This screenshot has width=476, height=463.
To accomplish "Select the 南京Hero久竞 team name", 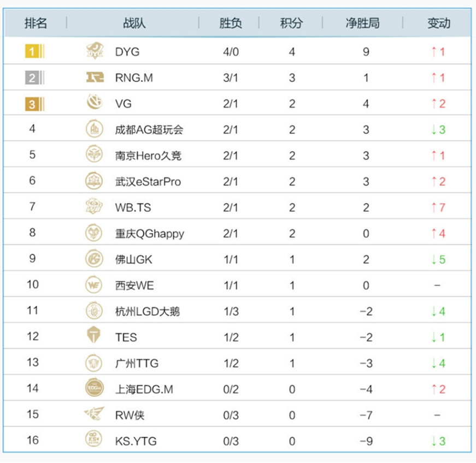I will click(x=148, y=156).
